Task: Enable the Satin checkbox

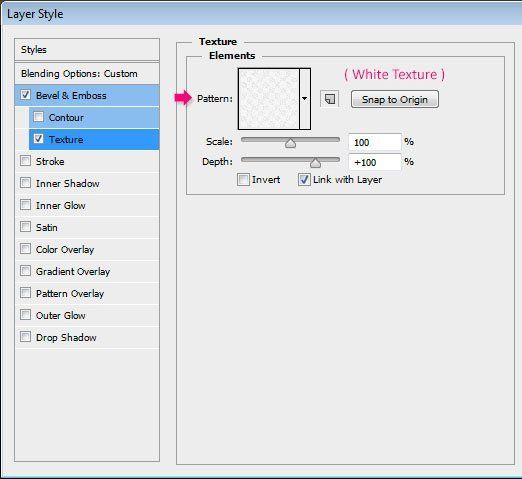Action: click(x=26, y=227)
